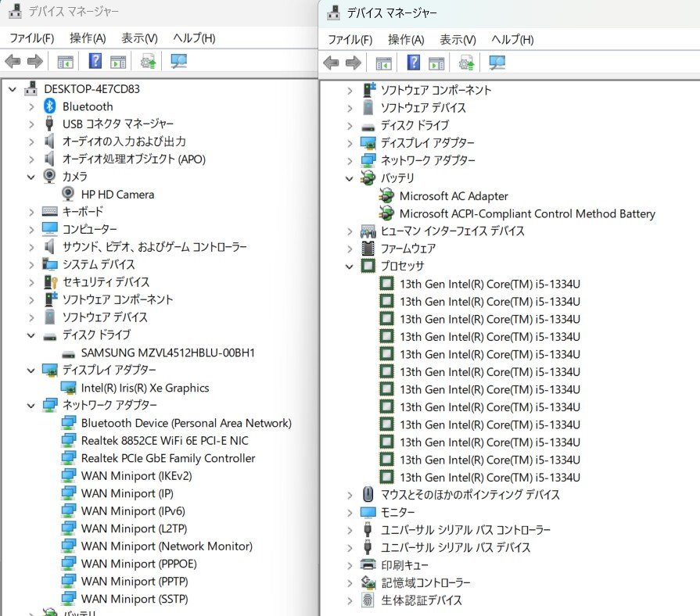Select Intel(R) Iris(R) Xe Graphics
700x616 pixels.
click(x=145, y=388)
